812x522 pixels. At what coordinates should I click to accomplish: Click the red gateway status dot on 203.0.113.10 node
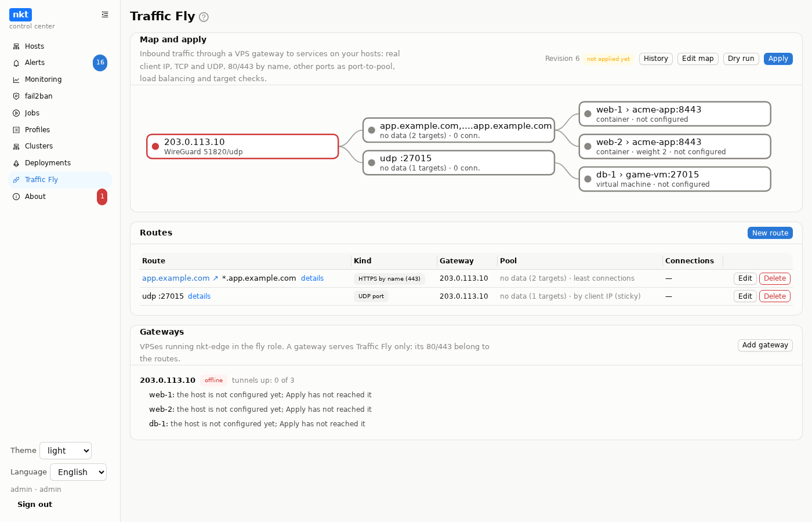(155, 146)
